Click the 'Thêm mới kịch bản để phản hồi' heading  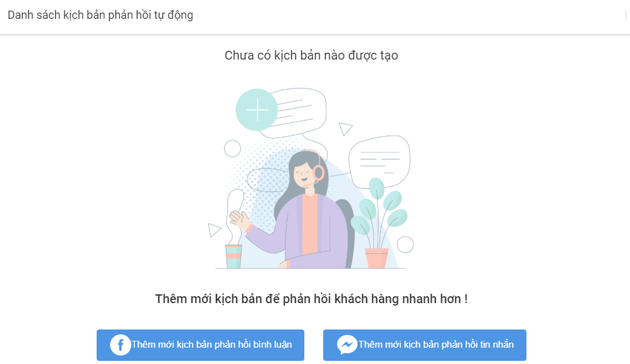coord(311,299)
